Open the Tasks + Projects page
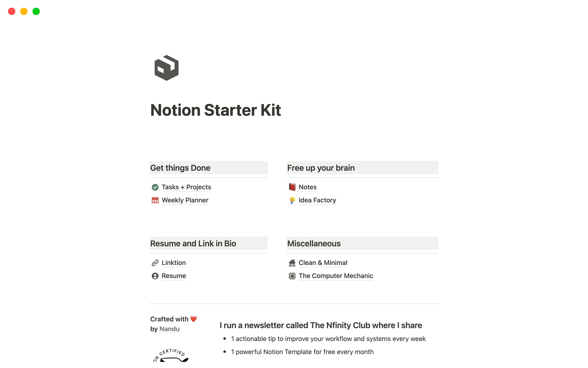 pyautogui.click(x=186, y=187)
